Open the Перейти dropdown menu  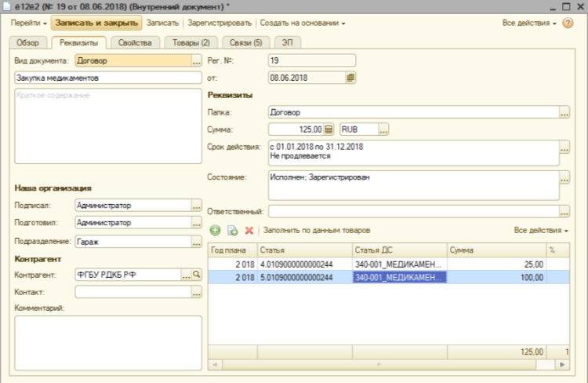click(x=28, y=24)
